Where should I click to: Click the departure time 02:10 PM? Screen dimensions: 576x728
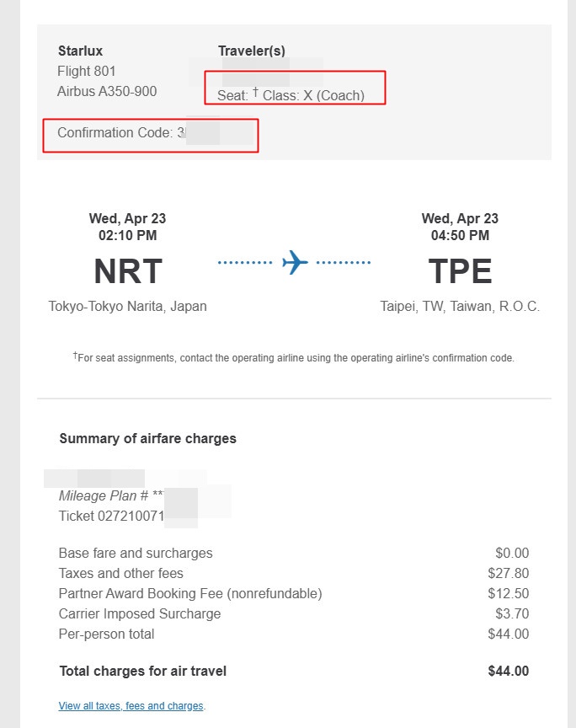click(x=128, y=235)
